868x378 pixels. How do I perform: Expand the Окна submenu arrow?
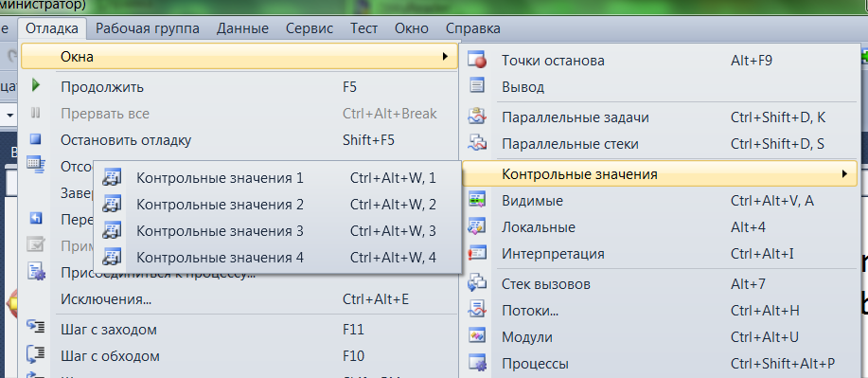click(x=445, y=57)
